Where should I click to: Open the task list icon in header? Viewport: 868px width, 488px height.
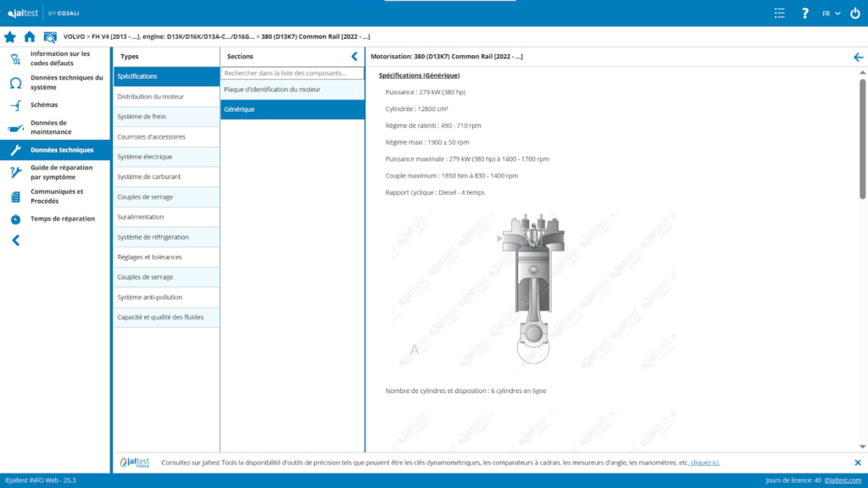(x=780, y=14)
